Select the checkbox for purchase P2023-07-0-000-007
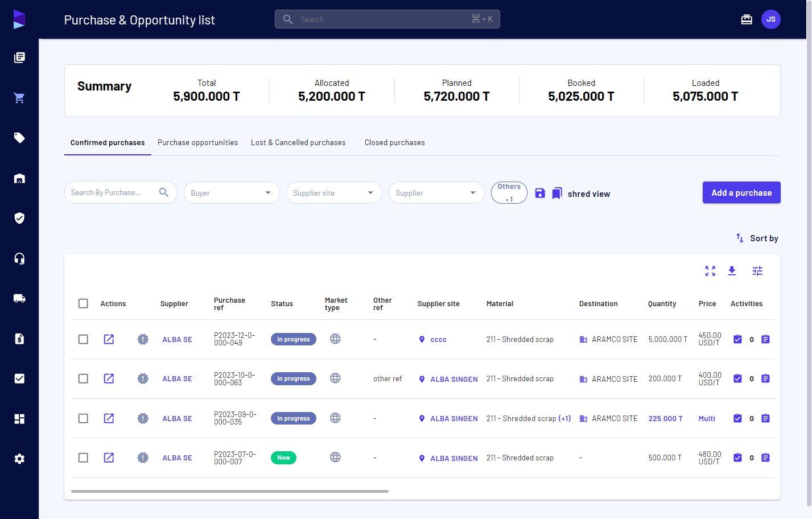This screenshot has height=519, width=812. [83, 458]
